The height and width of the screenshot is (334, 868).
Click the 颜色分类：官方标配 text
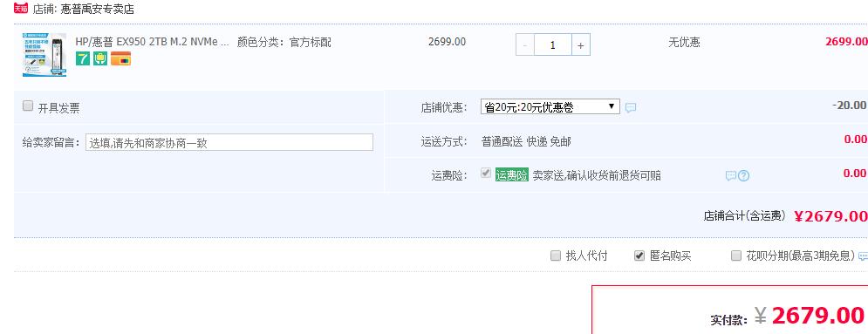(284, 42)
